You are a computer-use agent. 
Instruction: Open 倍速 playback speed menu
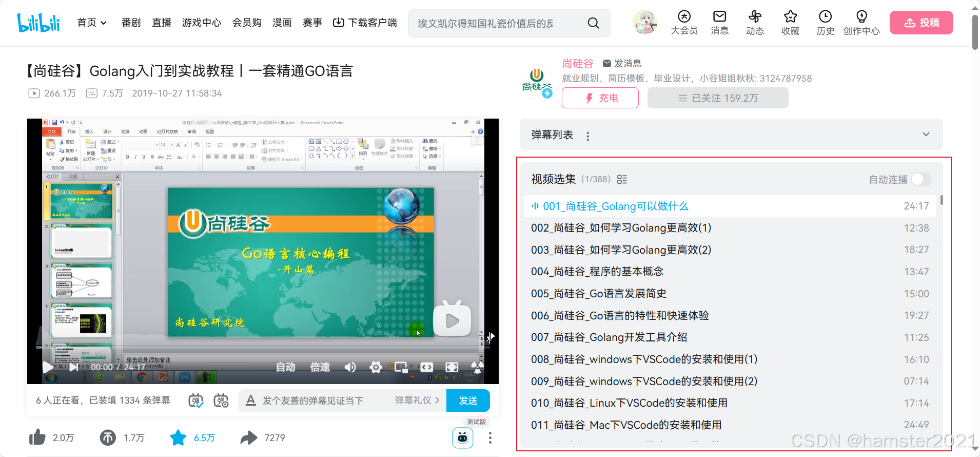(320, 367)
